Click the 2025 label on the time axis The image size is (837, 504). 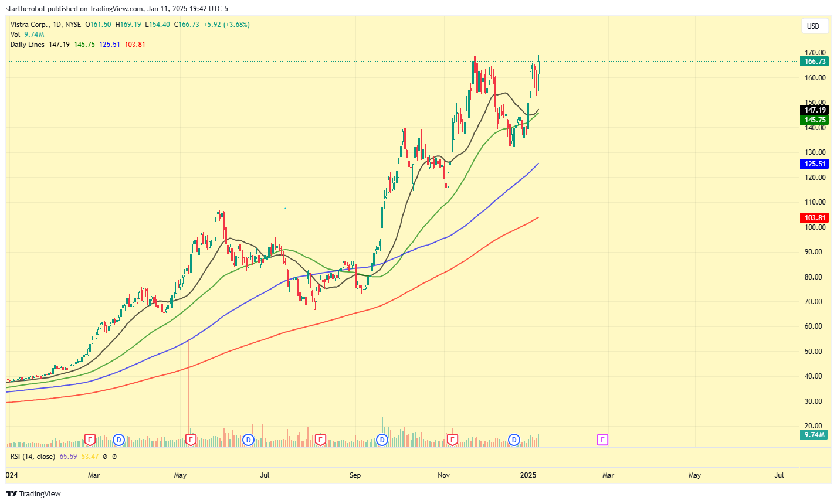pyautogui.click(x=528, y=475)
